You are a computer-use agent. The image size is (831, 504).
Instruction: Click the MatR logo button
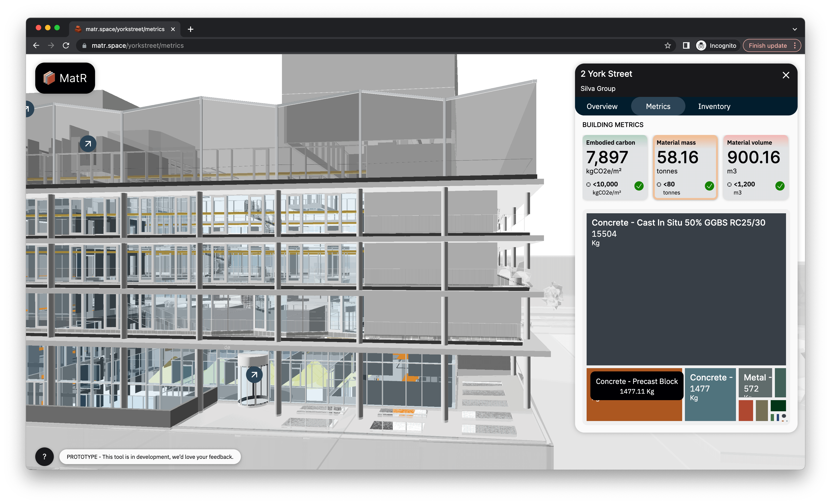65,78
